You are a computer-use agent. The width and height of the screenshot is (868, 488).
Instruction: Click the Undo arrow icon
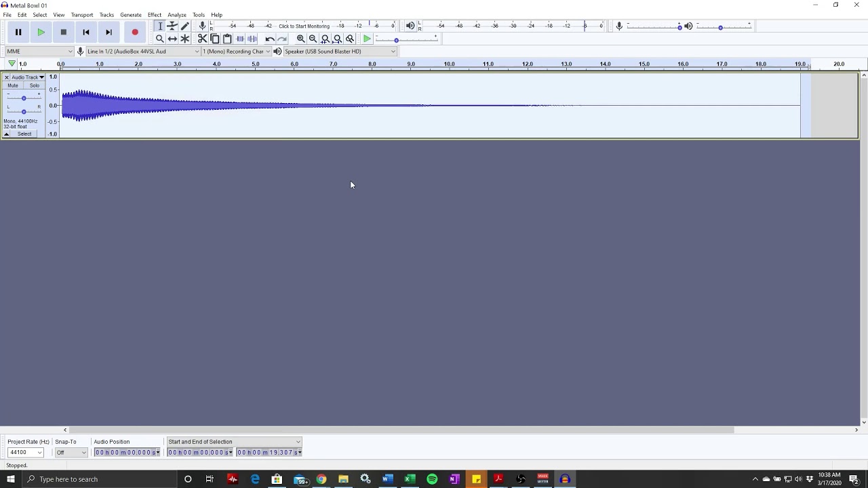click(270, 39)
